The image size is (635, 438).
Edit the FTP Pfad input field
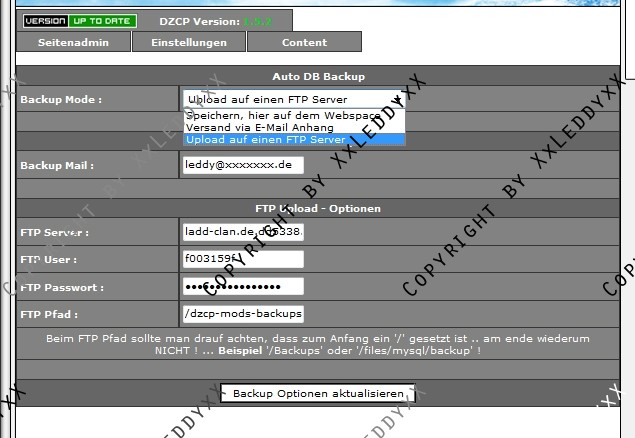[x=243, y=314]
